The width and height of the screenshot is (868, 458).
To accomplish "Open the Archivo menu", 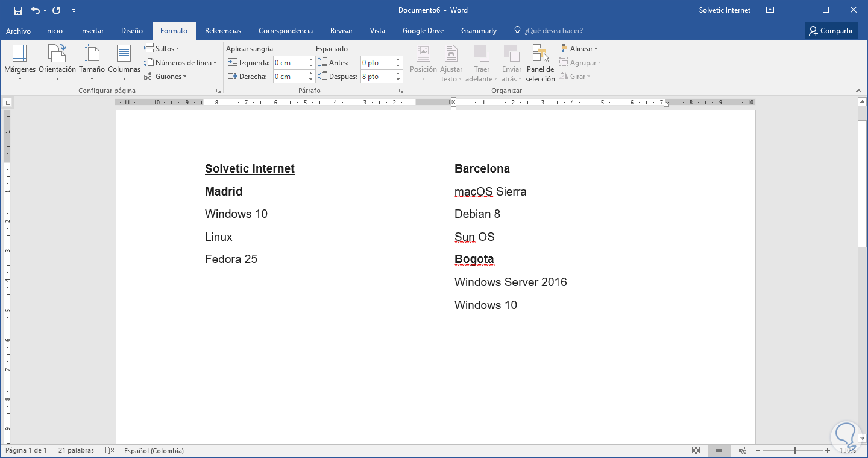I will click(18, 31).
